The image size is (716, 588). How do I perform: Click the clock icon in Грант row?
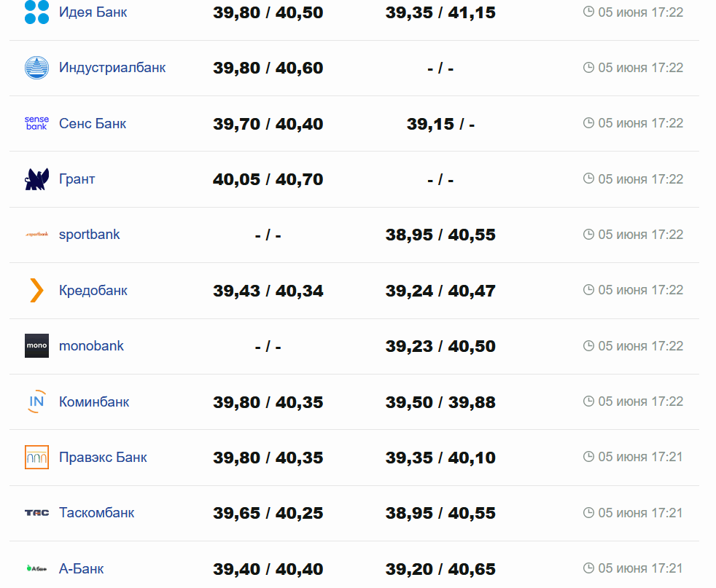(588, 179)
